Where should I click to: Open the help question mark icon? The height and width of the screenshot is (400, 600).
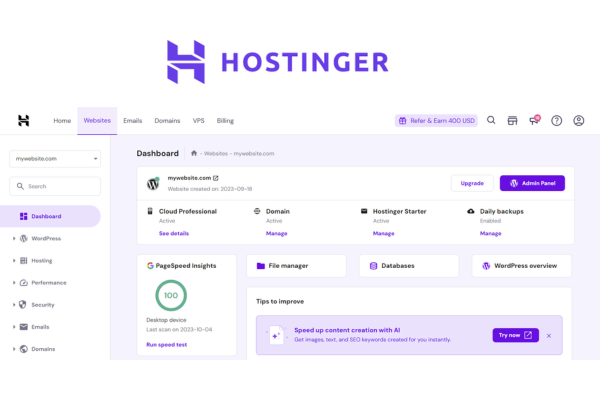click(556, 121)
